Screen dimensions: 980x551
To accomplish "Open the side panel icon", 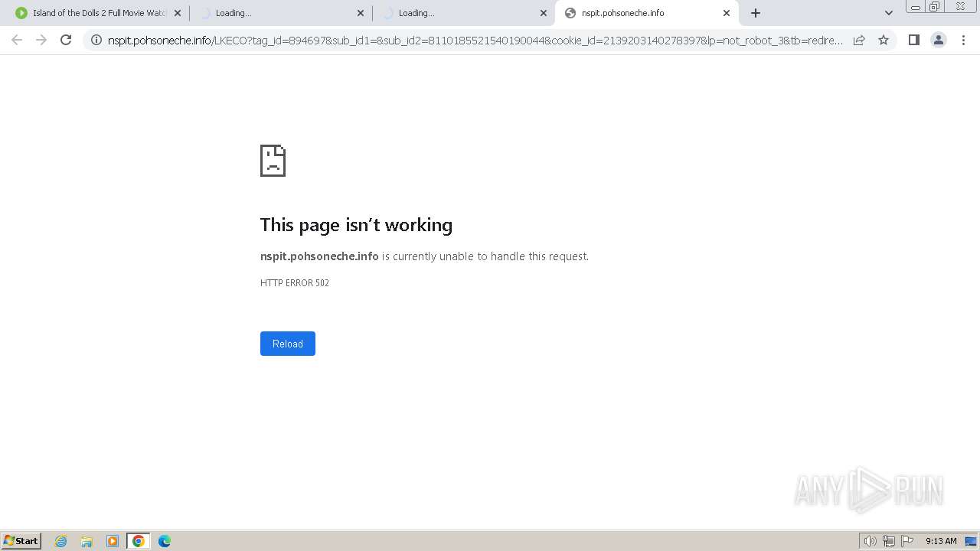I will click(913, 40).
